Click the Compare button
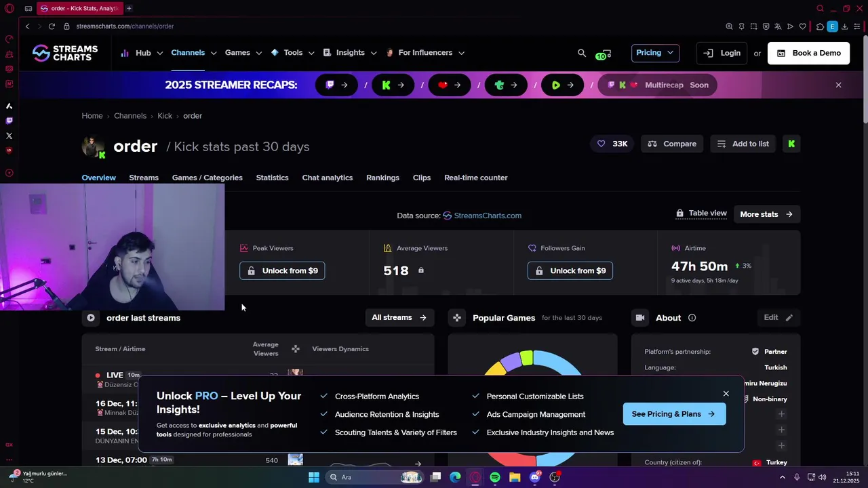The height and width of the screenshot is (488, 868). 672,144
